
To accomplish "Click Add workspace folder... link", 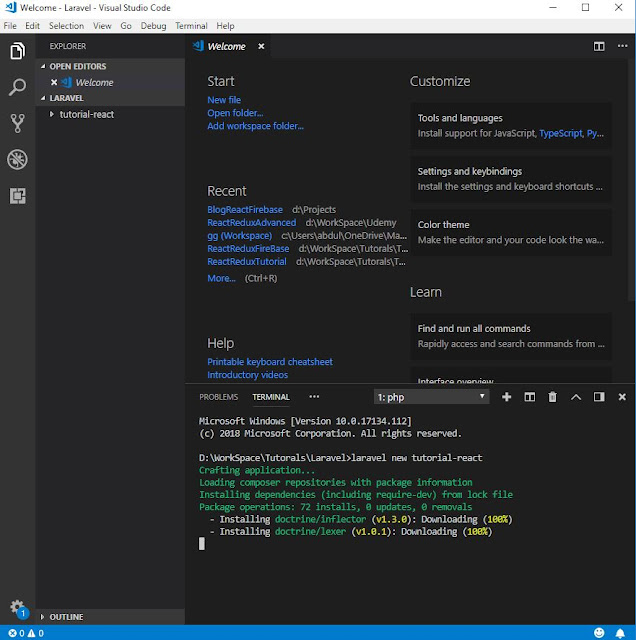I will tap(255, 126).
